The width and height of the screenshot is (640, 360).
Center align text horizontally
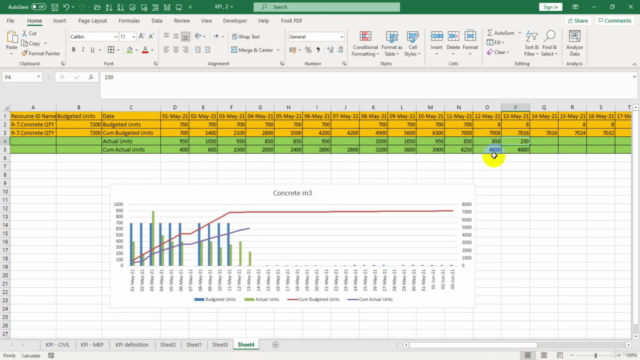(176, 50)
